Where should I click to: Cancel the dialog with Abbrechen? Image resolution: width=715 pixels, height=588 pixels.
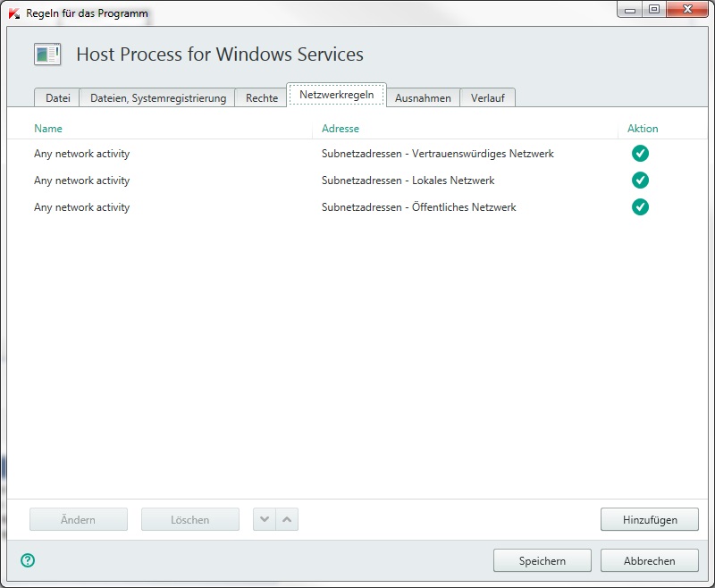(x=650, y=560)
